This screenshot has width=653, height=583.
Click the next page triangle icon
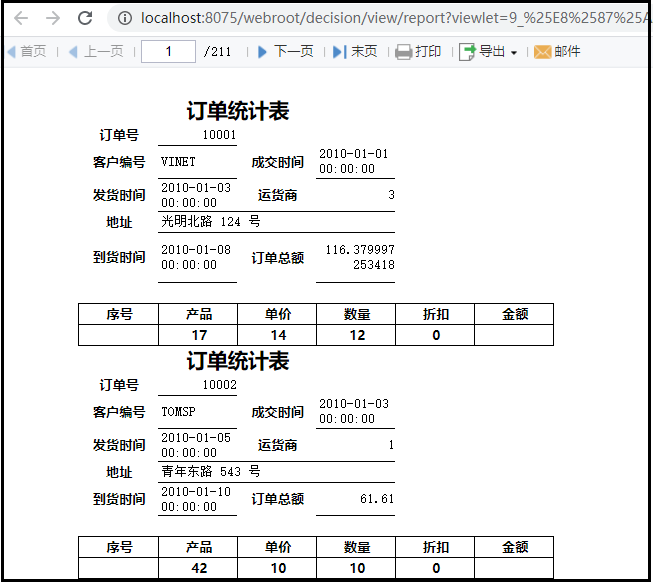262,52
